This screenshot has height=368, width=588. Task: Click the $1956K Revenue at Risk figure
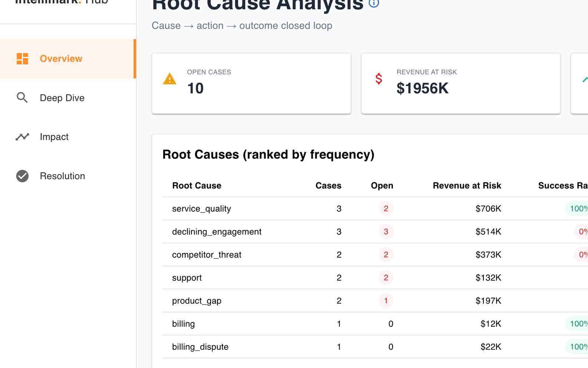pyautogui.click(x=422, y=88)
